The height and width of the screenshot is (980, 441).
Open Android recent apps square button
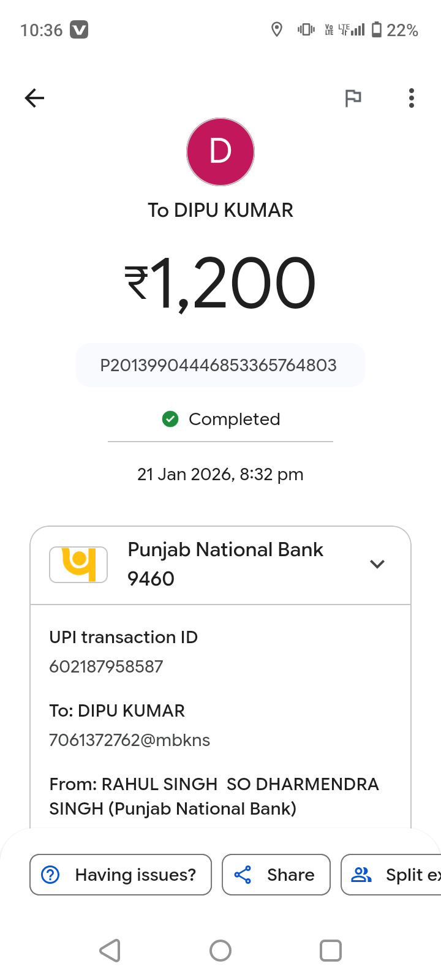331,951
